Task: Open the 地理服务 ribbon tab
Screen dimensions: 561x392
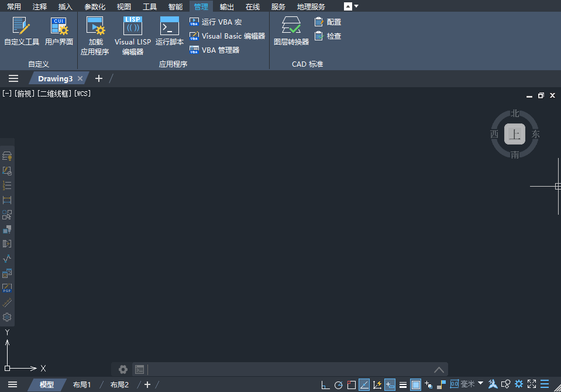Action: [x=311, y=6]
